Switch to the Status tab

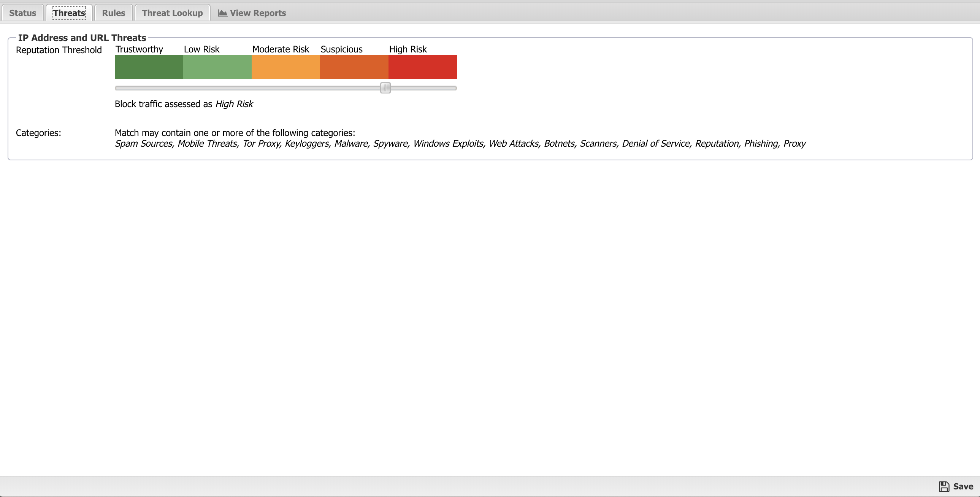tap(23, 13)
